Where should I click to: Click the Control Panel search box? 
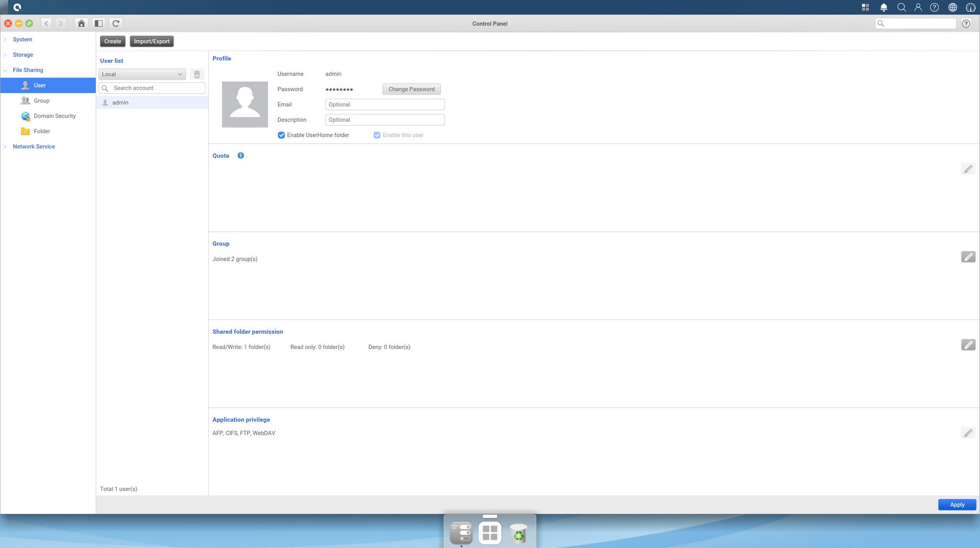click(916, 23)
